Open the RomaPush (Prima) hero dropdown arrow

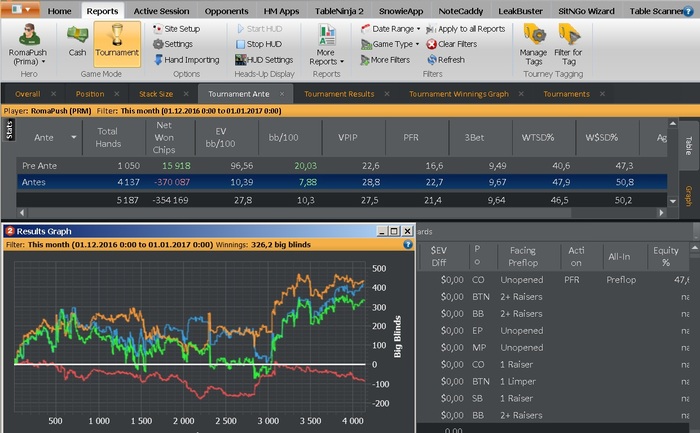tap(43, 62)
